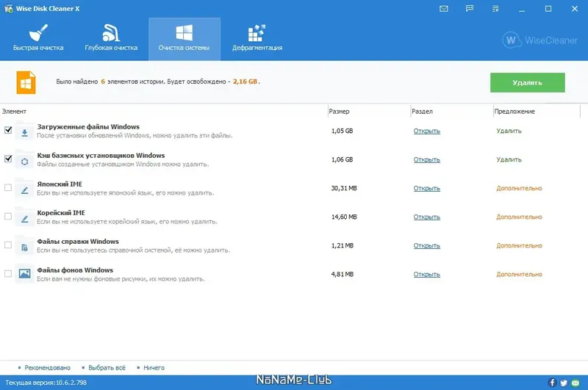Click the 30,31 MB size value

[x=344, y=188]
